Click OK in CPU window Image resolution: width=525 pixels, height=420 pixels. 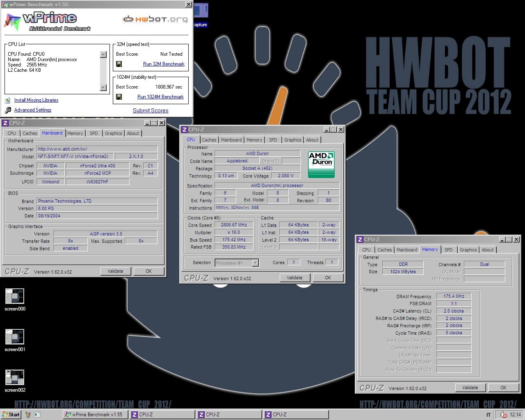pyautogui.click(x=328, y=278)
